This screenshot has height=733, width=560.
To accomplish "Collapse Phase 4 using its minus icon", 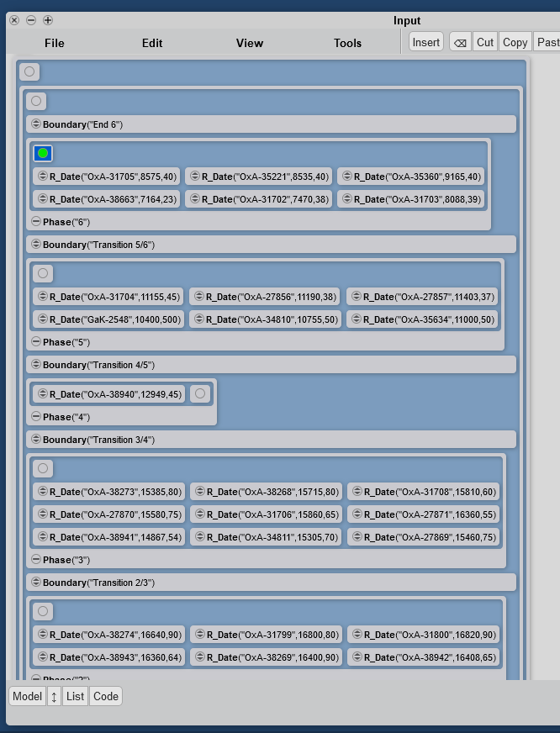I will pyautogui.click(x=36, y=417).
